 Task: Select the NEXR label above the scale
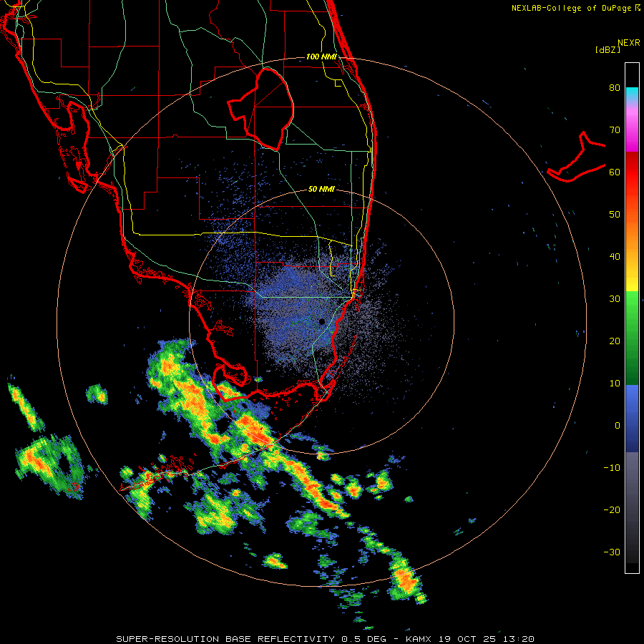pyautogui.click(x=629, y=43)
